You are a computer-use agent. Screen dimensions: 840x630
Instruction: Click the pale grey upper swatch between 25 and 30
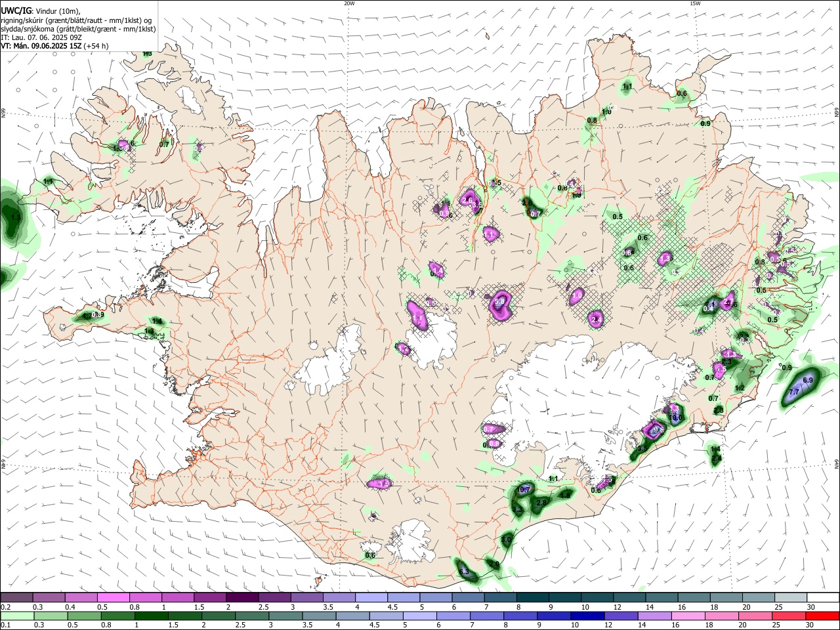pyautogui.click(x=791, y=597)
